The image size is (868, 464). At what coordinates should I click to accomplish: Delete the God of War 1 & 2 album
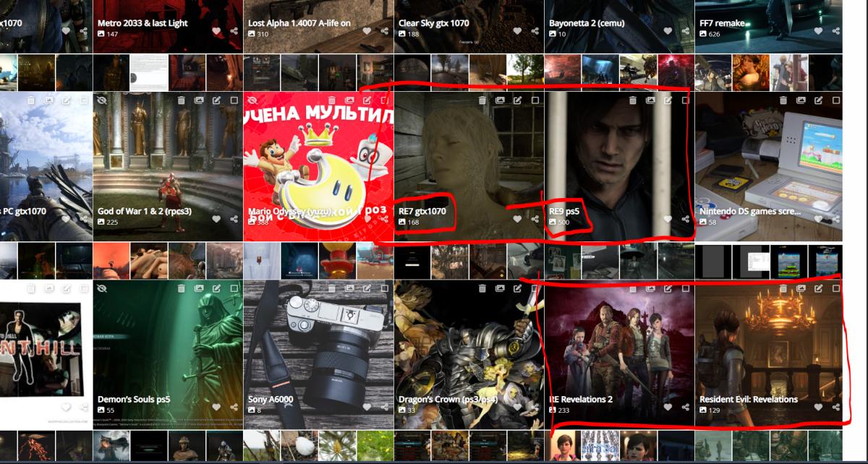[x=181, y=100]
